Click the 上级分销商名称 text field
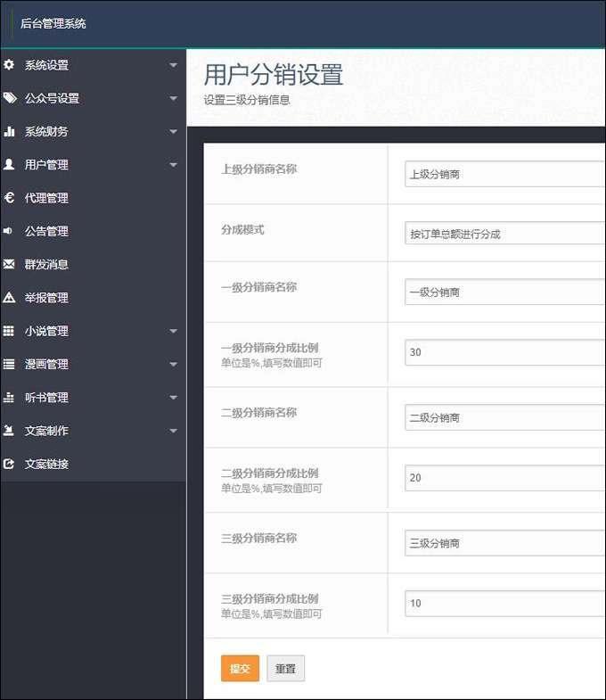Viewport: 606px width, 700px height. point(504,175)
